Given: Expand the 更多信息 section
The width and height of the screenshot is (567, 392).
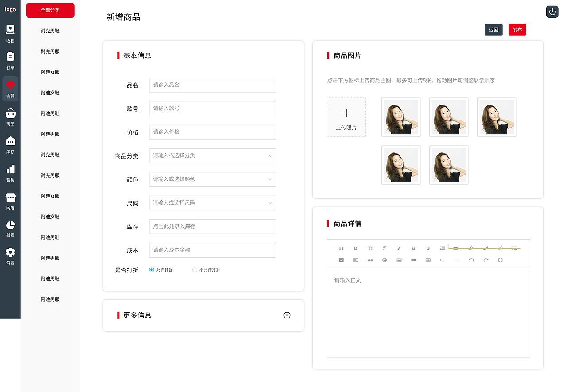Looking at the screenshot, I should click(287, 315).
